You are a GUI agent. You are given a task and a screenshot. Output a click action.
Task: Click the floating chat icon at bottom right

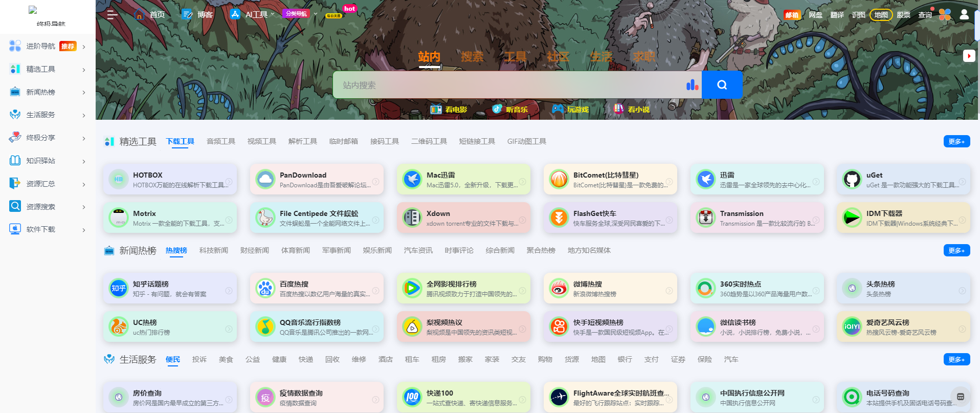coord(960,396)
